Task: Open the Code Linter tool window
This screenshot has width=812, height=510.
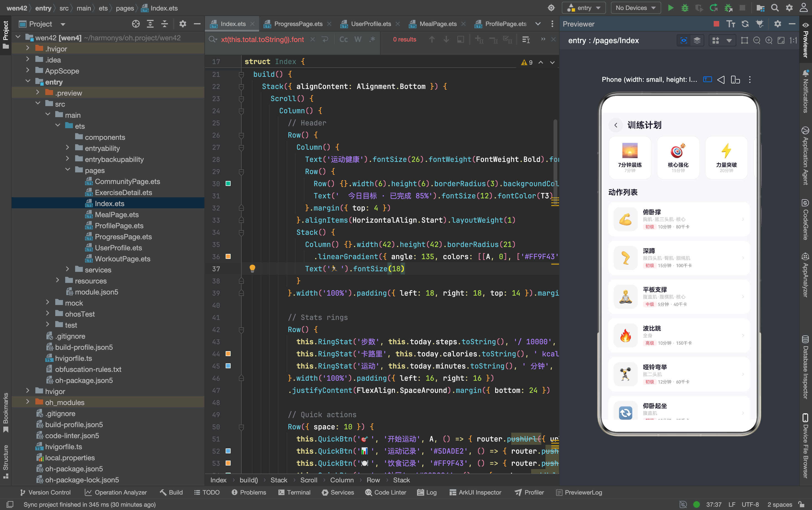Action: coord(386,492)
